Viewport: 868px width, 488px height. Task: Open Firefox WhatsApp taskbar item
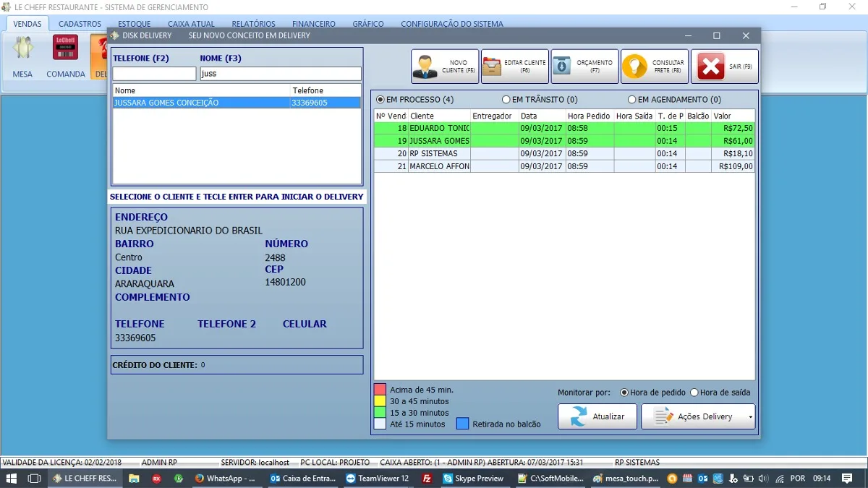(x=226, y=479)
